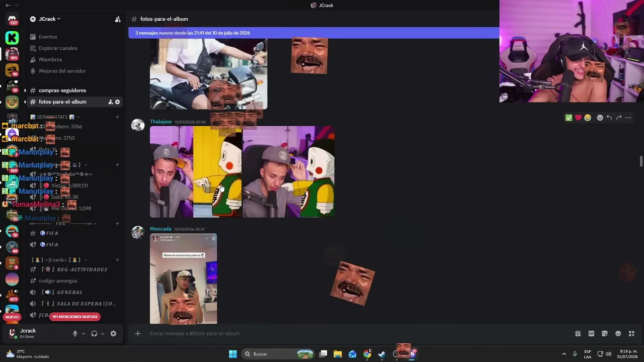Open headphones output options arrow
The height and width of the screenshot is (362, 644).
tap(103, 333)
